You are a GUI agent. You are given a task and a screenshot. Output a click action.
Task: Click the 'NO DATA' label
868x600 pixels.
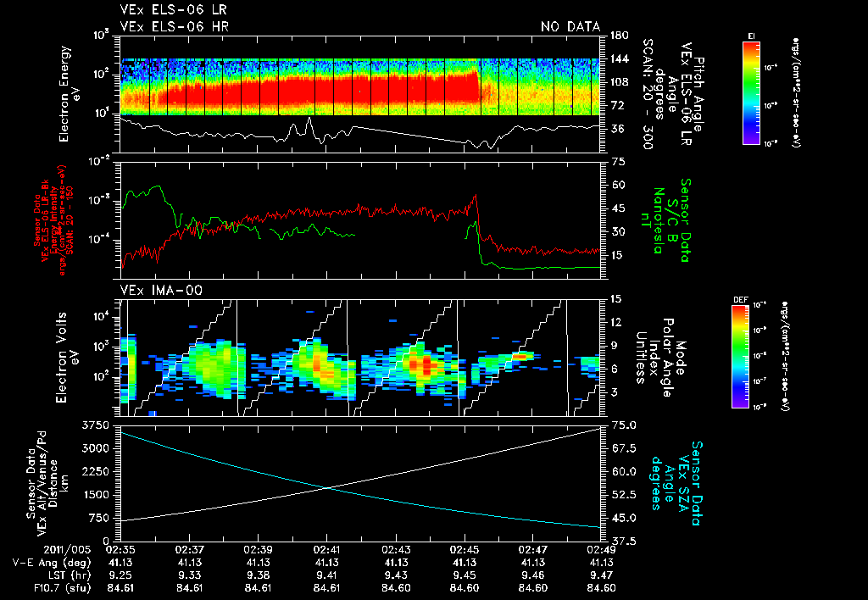[570, 26]
